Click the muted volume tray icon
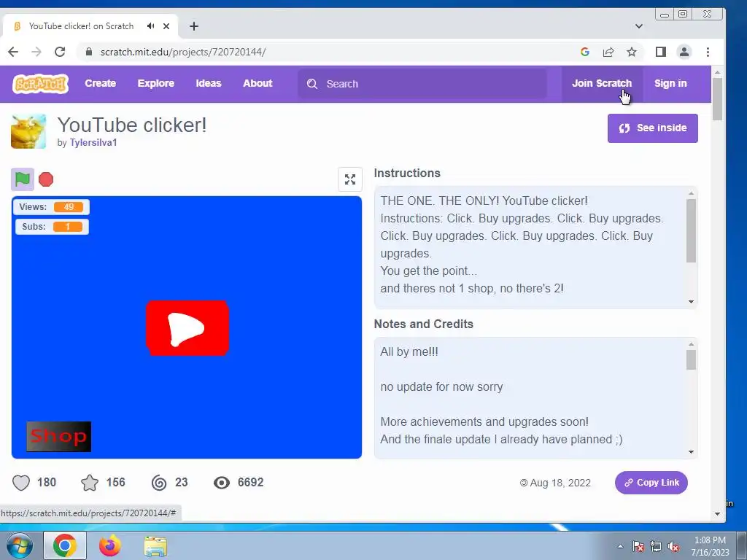Image resolution: width=747 pixels, height=560 pixels. pos(673,547)
